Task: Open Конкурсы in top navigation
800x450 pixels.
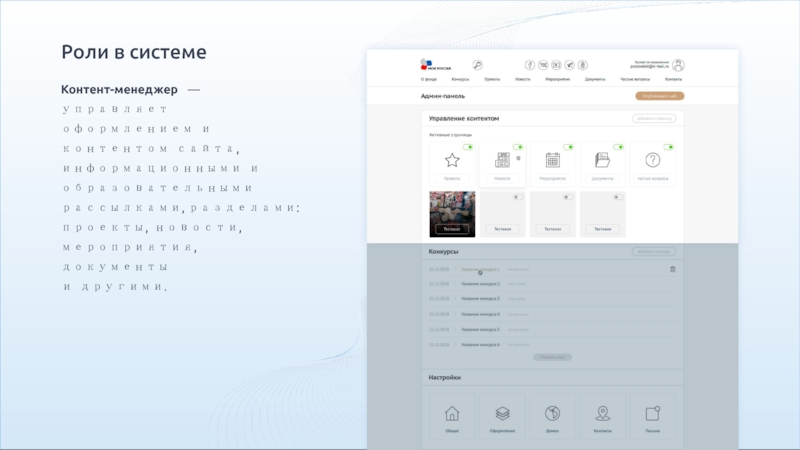Action: point(460,79)
